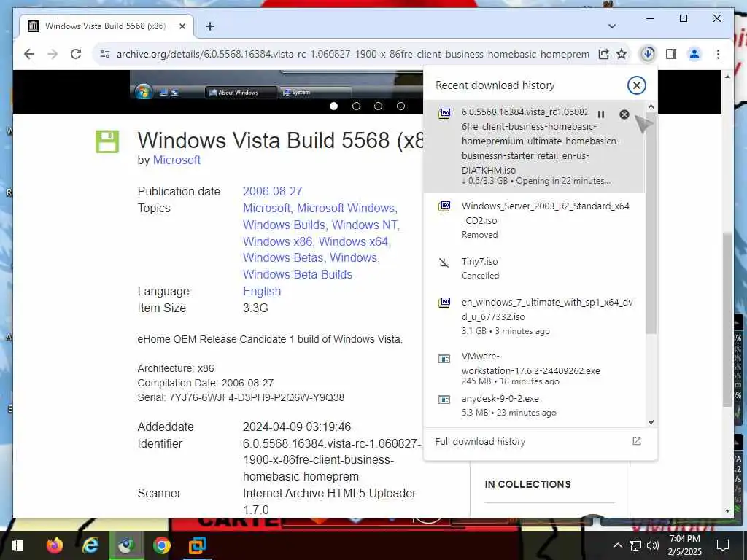Toggle the downloads toolbar button

click(x=648, y=54)
